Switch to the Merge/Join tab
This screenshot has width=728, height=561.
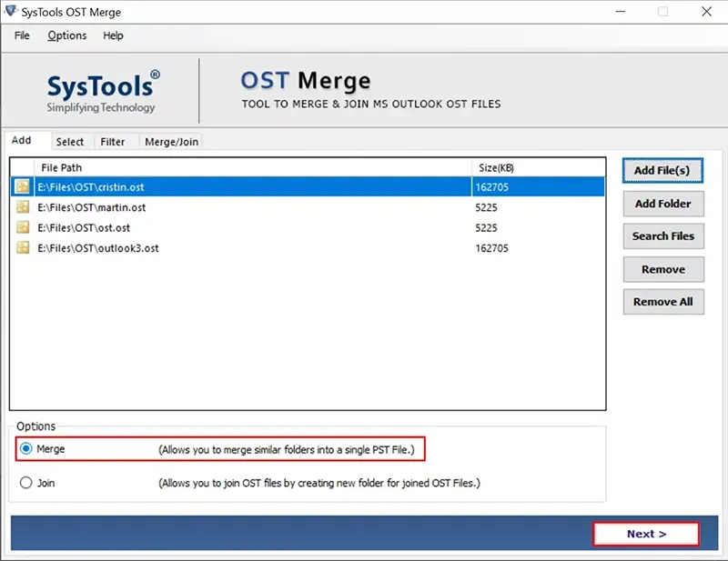171,142
